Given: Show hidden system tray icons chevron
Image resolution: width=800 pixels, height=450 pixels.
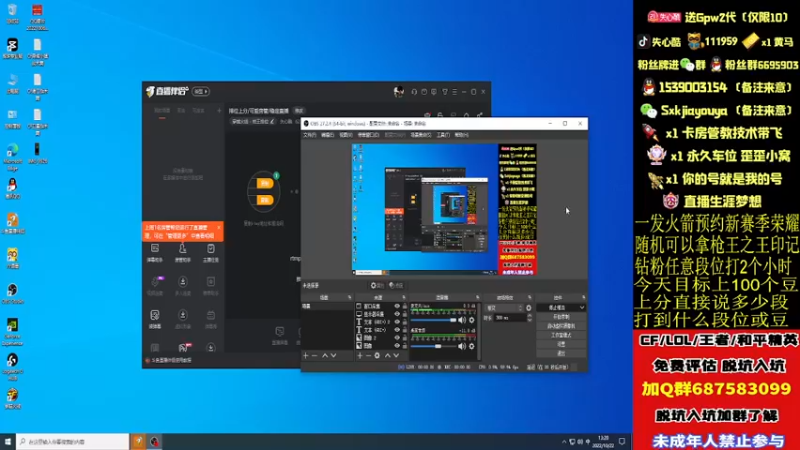Looking at the screenshot, I should (564, 442).
